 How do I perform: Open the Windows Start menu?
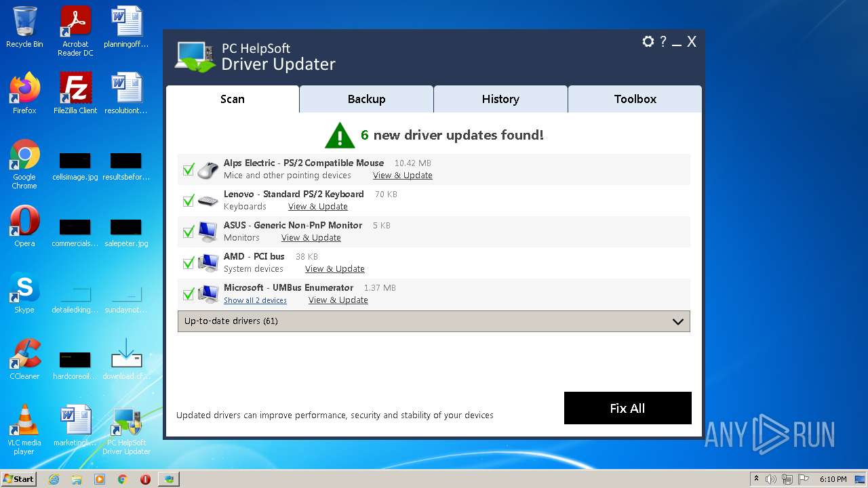click(19, 479)
